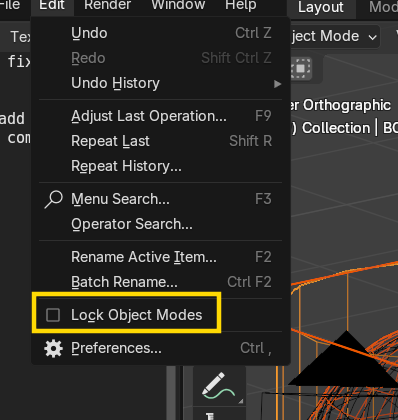Screen dimensions: 398x420
Task: Open the Help menu
Action: pyautogui.click(x=241, y=5)
